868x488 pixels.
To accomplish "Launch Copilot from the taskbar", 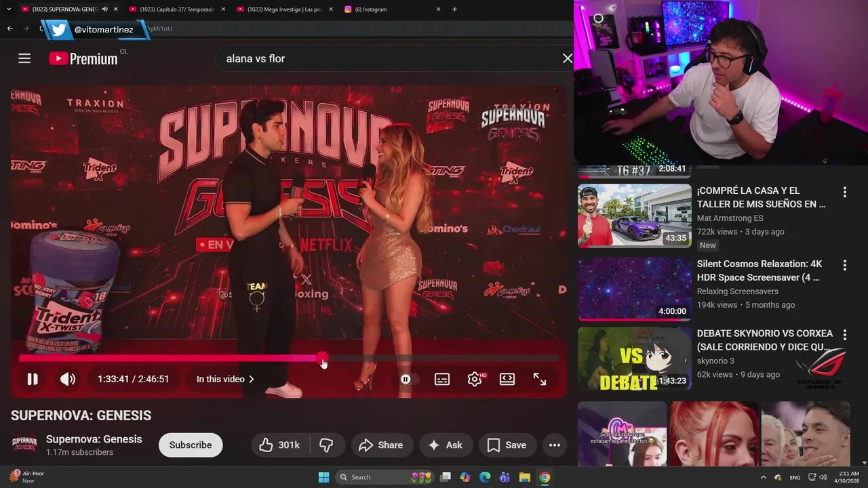I will (x=465, y=477).
